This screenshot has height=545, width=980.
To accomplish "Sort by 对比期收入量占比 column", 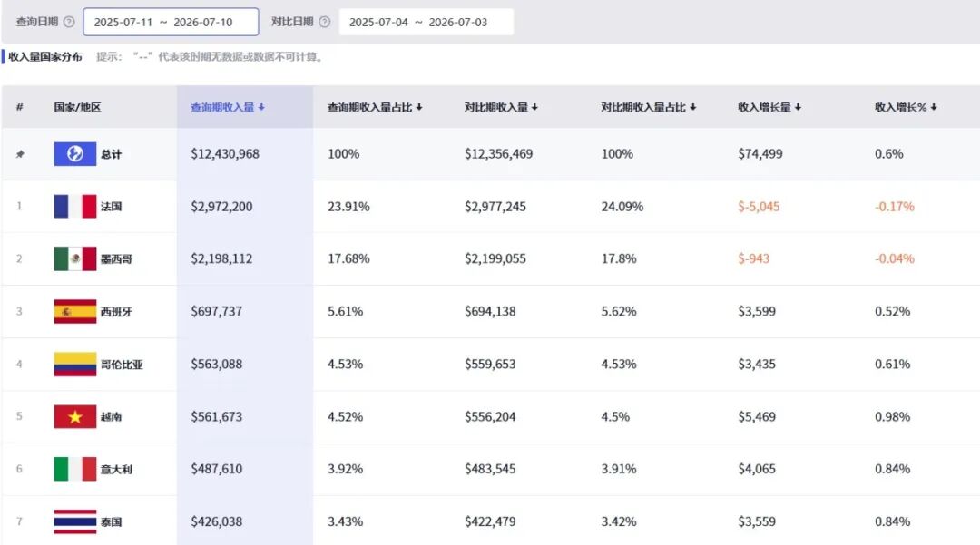I will [x=648, y=107].
